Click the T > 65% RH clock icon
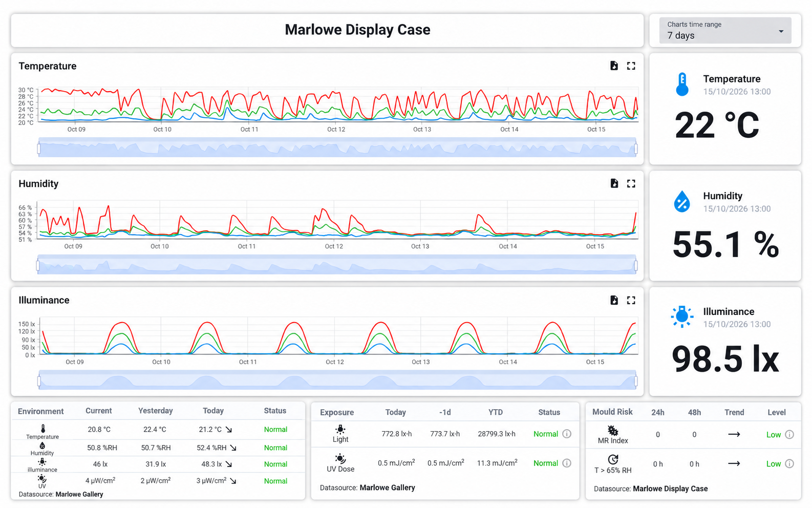812x508 pixels. pyautogui.click(x=613, y=459)
